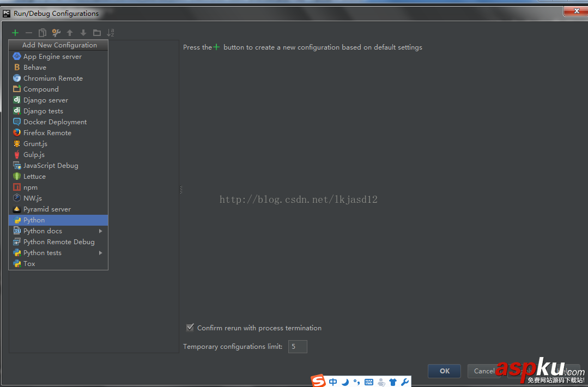This screenshot has width=588, height=387.
Task: Open edit defaults with the wrench icon
Action: point(56,33)
